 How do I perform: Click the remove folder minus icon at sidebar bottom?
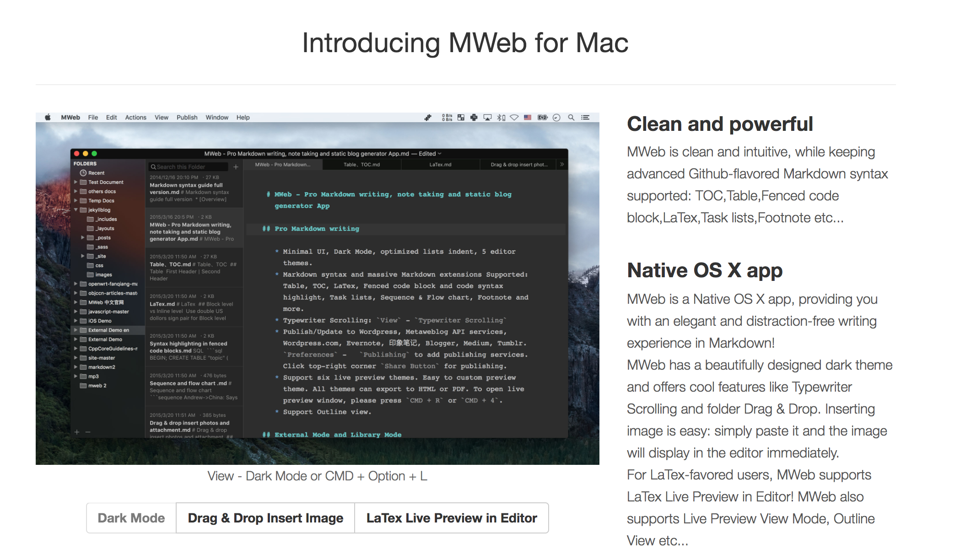(88, 432)
